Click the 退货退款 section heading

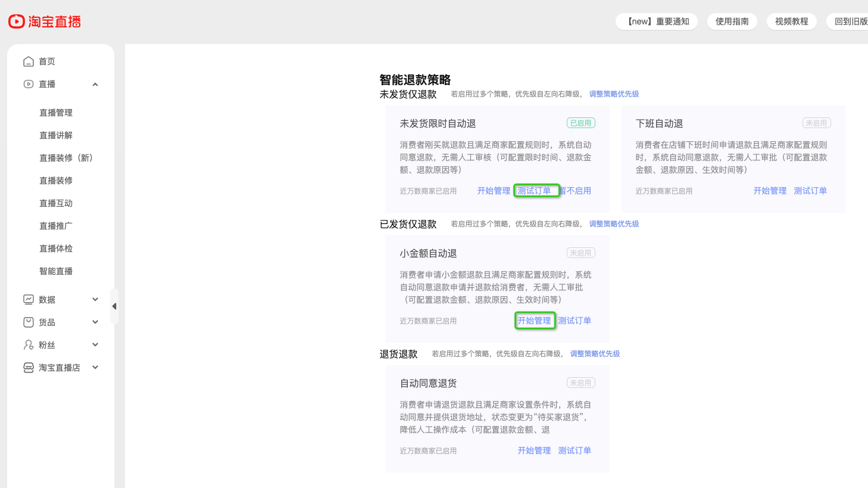pos(398,354)
